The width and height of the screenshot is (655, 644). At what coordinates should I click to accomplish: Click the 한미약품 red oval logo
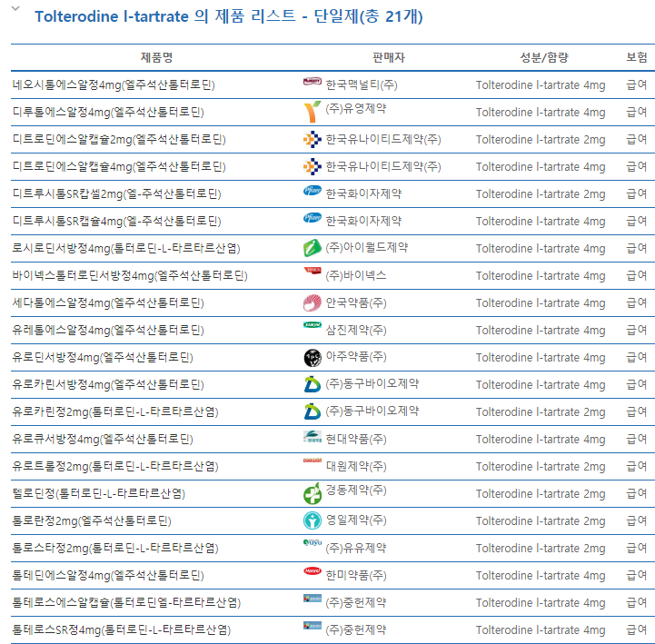[312, 571]
